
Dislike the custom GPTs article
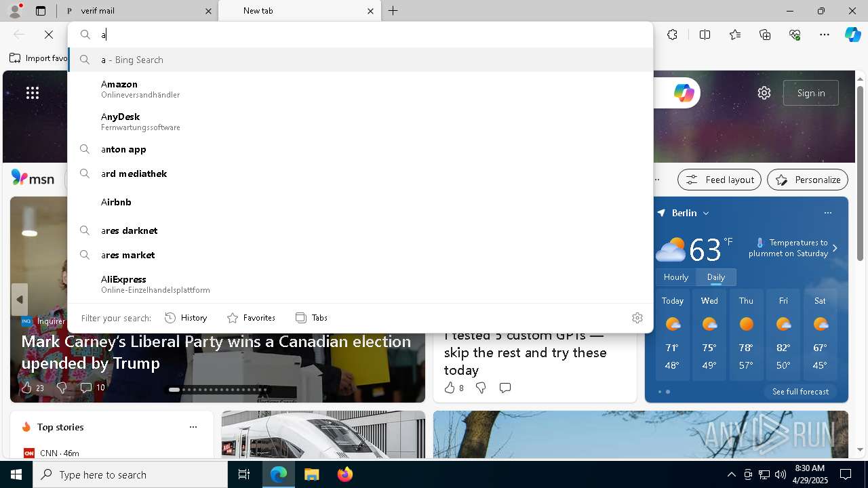click(481, 388)
